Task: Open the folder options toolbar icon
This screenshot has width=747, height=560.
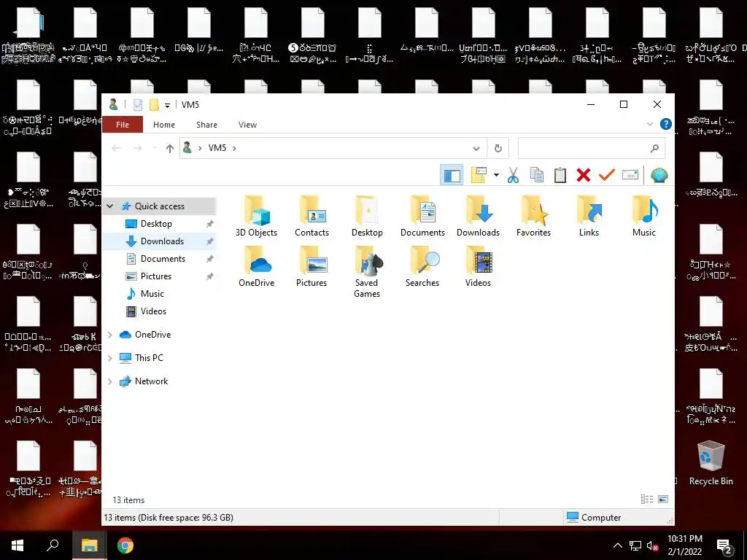Action: tap(479, 175)
